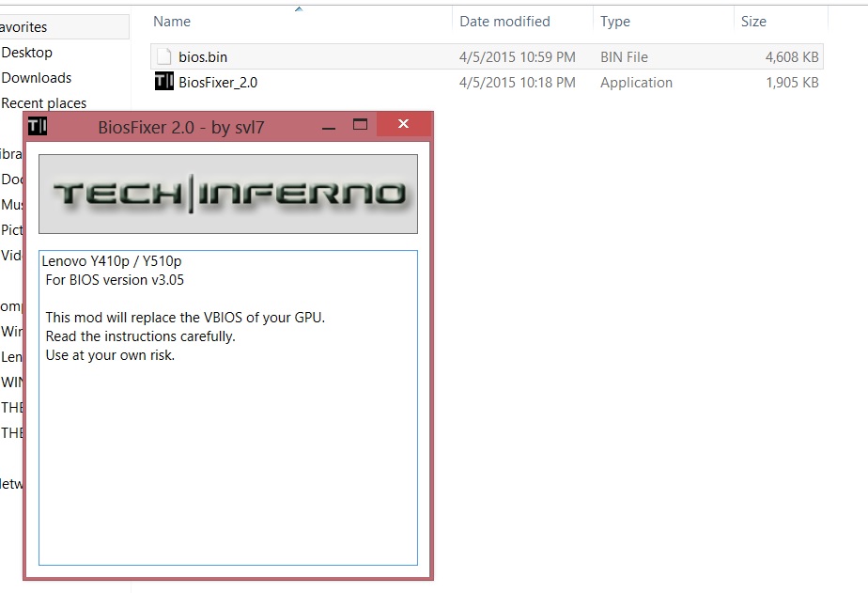Click the 1,905 KB size cell
The height and width of the screenshot is (593, 868).
tap(792, 83)
